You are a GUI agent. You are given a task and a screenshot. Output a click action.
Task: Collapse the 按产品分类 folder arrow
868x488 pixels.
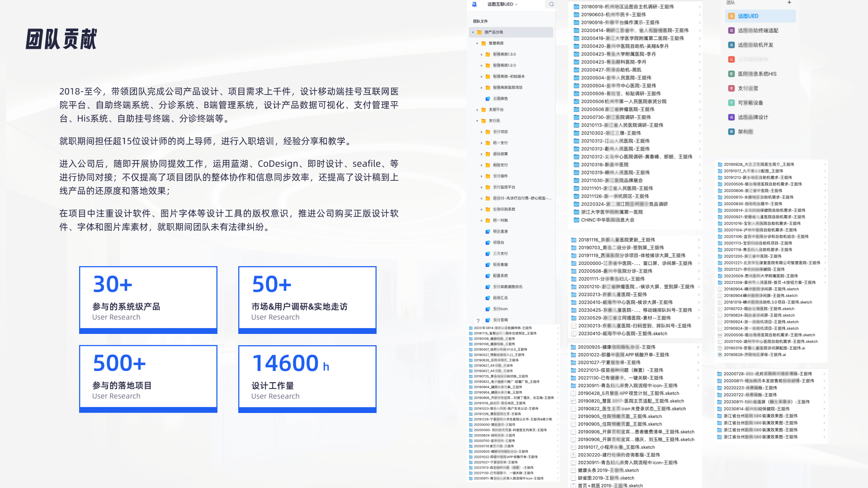(x=473, y=32)
